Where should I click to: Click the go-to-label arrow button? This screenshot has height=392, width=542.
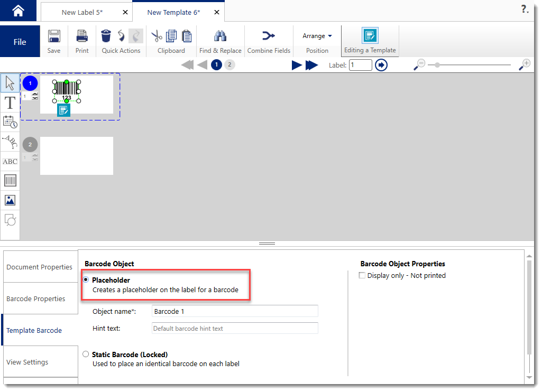click(381, 65)
